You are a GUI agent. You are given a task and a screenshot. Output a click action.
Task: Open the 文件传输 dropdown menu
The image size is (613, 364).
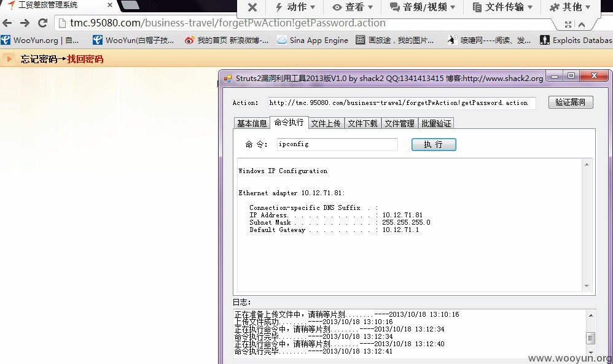[x=502, y=7]
